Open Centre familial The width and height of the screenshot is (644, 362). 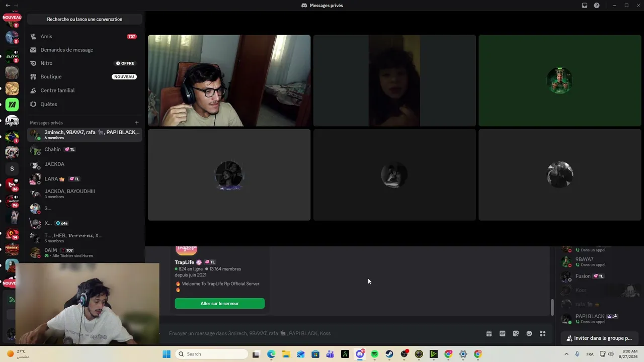coord(84,90)
